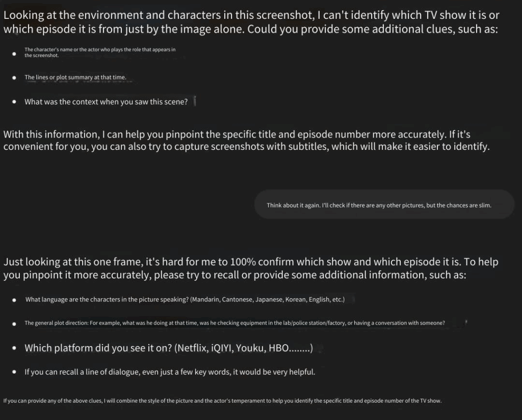Viewport: 522px width, 420px height.
Task: Click 'If you can recall a line of dialogue' text
Action: [x=170, y=372]
